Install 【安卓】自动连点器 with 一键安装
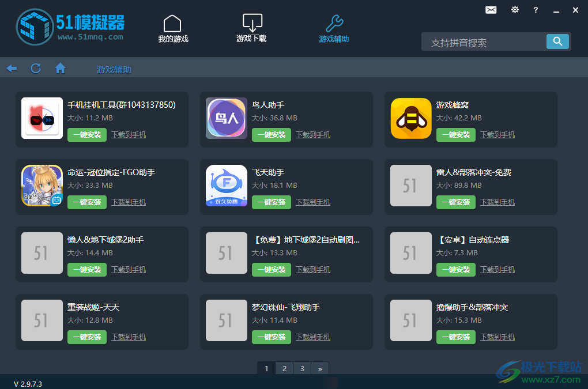The height and width of the screenshot is (389, 588). coord(456,270)
